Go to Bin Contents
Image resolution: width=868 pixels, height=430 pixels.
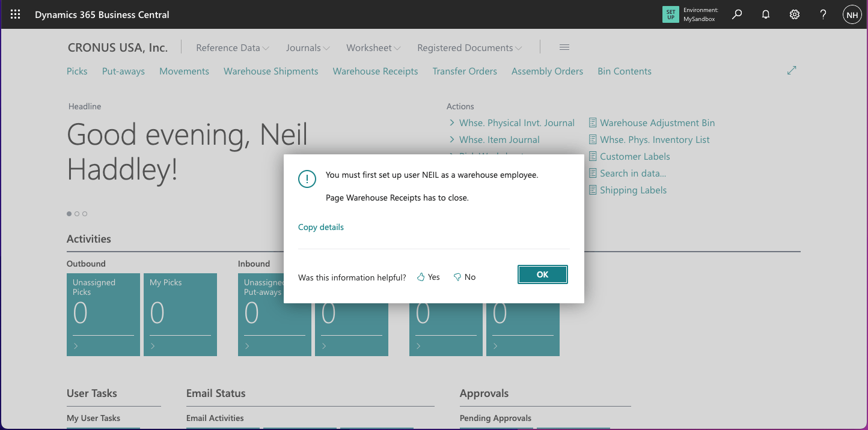click(x=624, y=71)
